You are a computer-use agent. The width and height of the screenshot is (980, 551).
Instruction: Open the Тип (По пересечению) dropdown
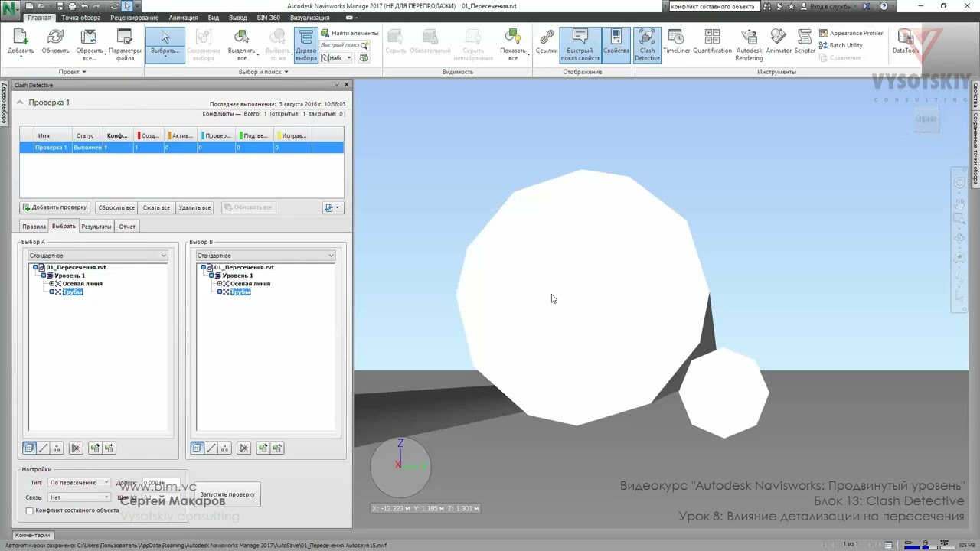click(80, 483)
